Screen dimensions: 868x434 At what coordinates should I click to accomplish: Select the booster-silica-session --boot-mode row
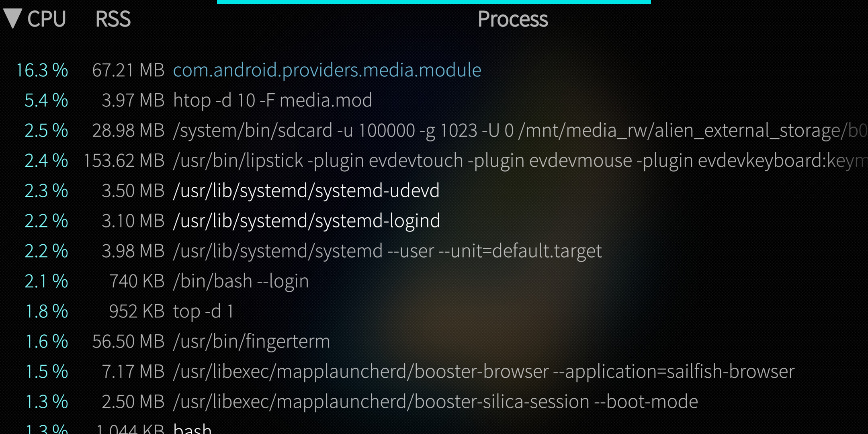tap(435, 402)
